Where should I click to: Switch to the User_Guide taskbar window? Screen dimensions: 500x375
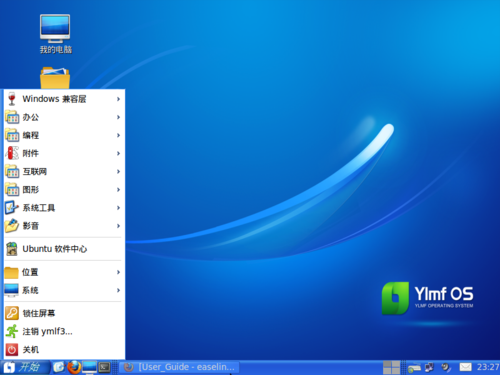tap(179, 367)
